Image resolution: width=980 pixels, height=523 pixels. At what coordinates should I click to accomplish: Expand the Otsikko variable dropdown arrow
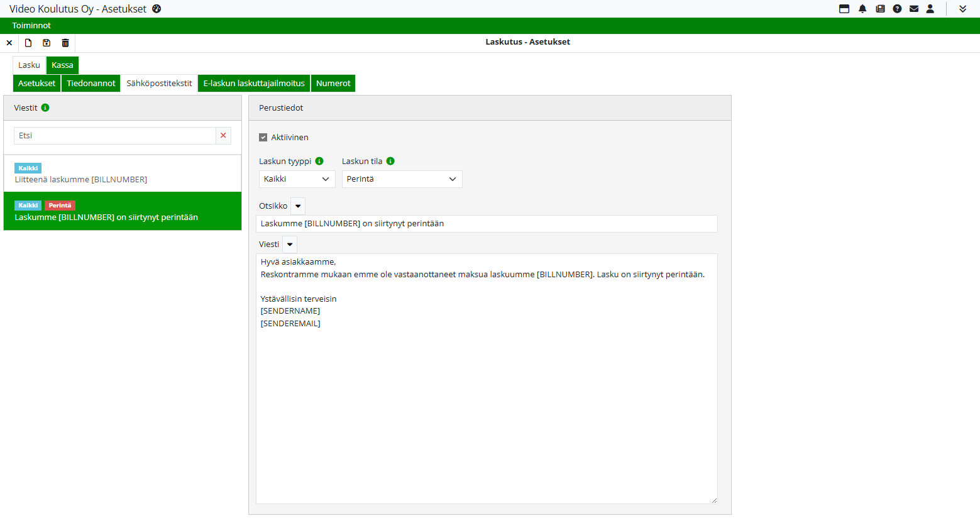[298, 206]
